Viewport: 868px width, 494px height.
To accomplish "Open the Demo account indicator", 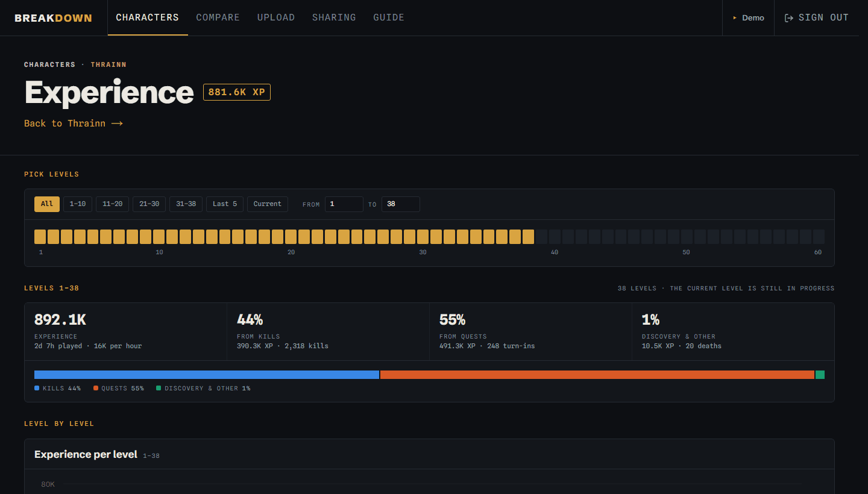I will click(x=748, y=18).
